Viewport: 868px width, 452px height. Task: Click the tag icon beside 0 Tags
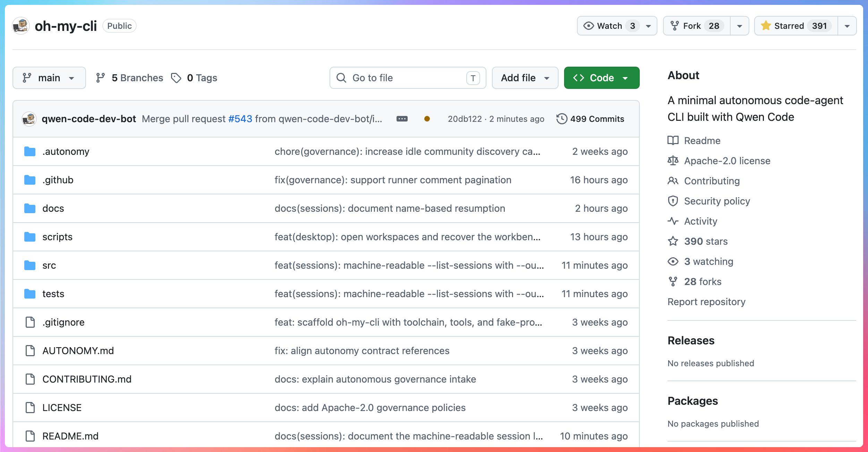click(x=176, y=78)
